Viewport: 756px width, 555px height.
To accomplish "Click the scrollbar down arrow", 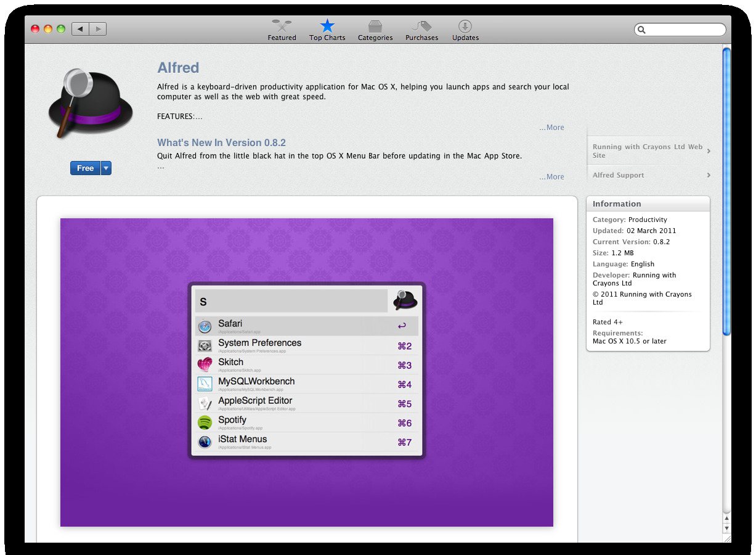I will pos(726,528).
